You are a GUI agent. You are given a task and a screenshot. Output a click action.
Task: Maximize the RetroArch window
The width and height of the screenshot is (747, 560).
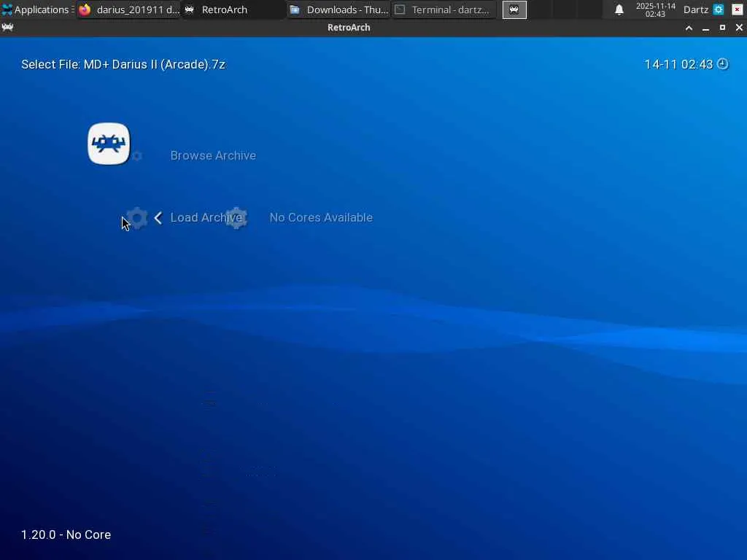pyautogui.click(x=722, y=28)
